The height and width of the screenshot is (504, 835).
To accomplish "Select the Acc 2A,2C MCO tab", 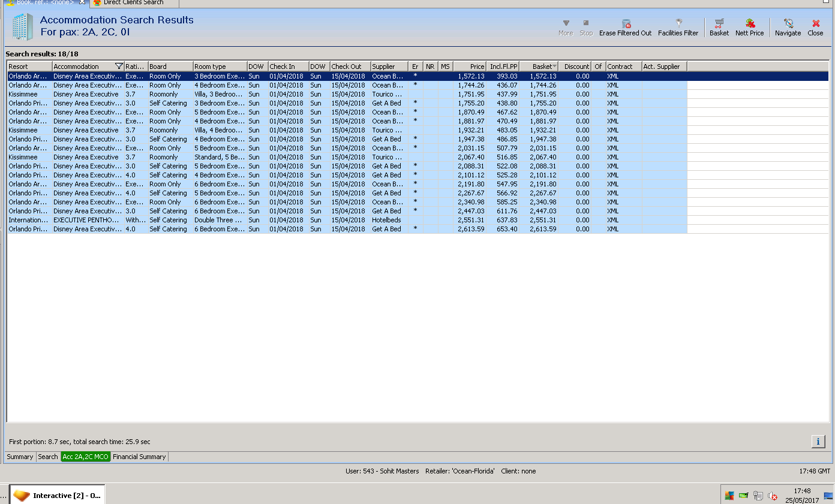I will (x=86, y=457).
